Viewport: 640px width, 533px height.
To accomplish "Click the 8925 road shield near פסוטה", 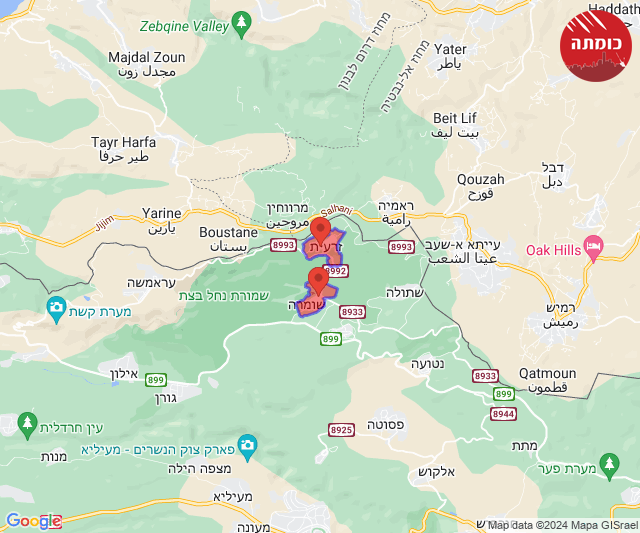I will tap(341, 430).
